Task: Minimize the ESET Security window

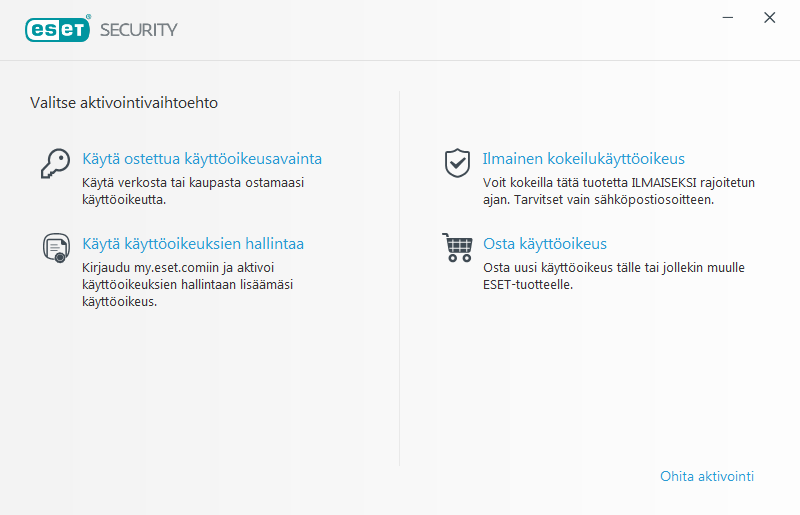Action: tap(729, 18)
